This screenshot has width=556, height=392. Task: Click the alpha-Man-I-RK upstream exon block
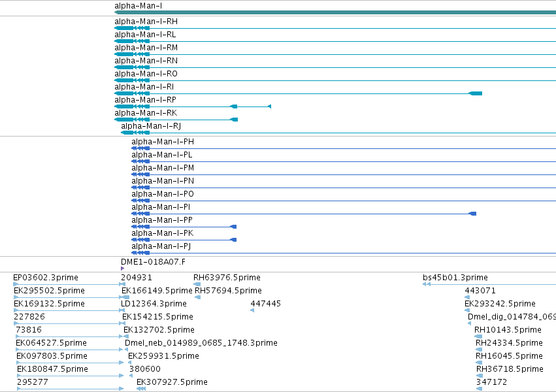click(x=234, y=120)
